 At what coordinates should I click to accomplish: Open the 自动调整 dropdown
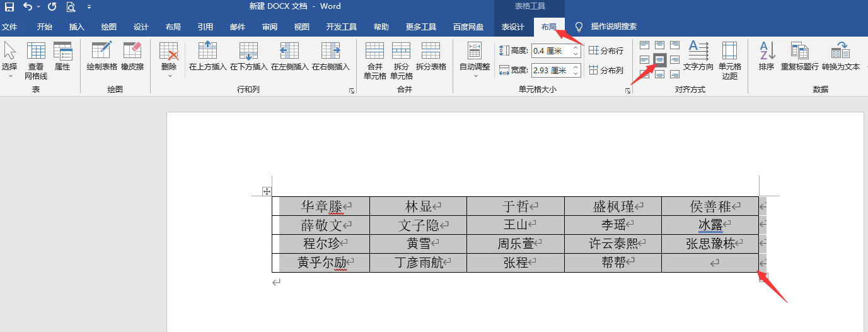point(475,60)
